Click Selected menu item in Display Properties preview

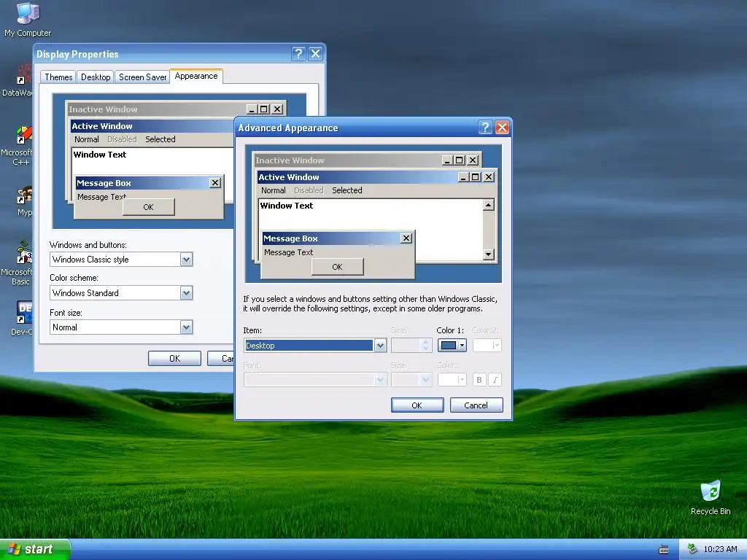pyautogui.click(x=160, y=139)
